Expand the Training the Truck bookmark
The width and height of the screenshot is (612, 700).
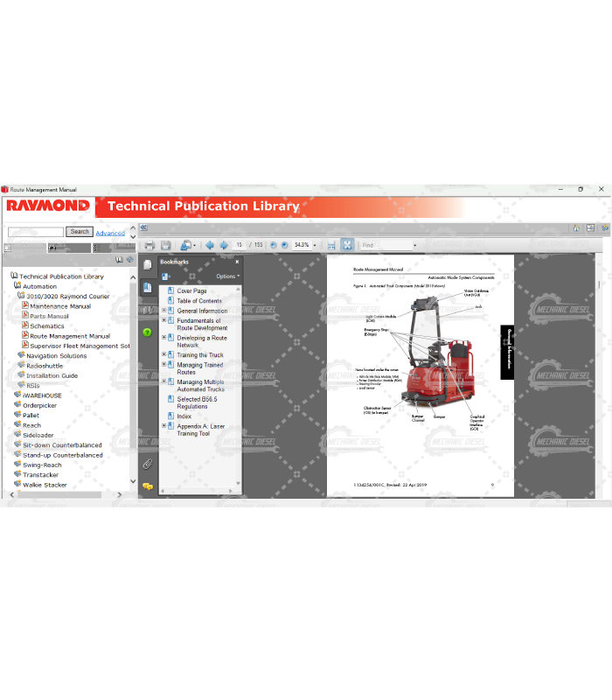click(x=163, y=355)
